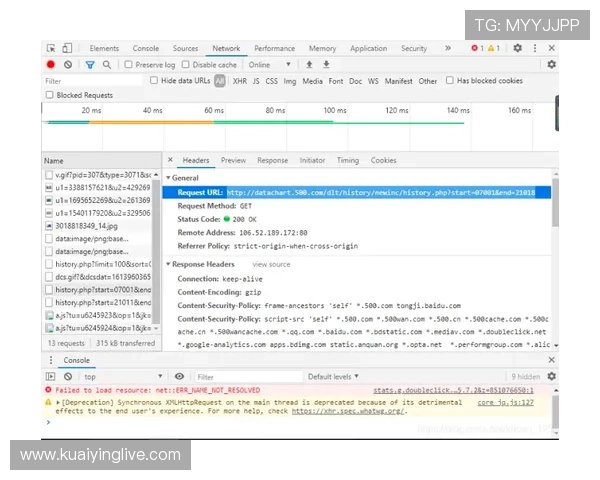Open the Response tab of the request
Image resolution: width=600 pixels, height=480 pixels.
point(272,160)
